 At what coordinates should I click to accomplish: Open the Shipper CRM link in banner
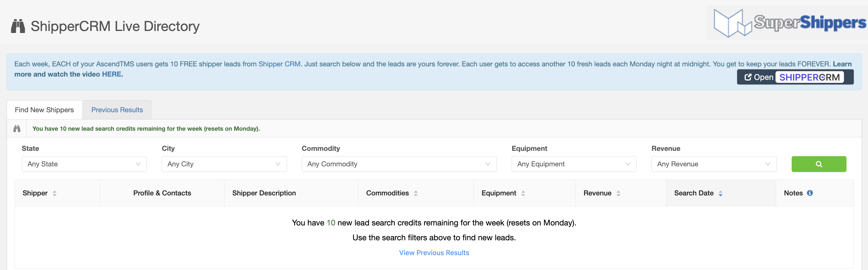click(x=279, y=64)
